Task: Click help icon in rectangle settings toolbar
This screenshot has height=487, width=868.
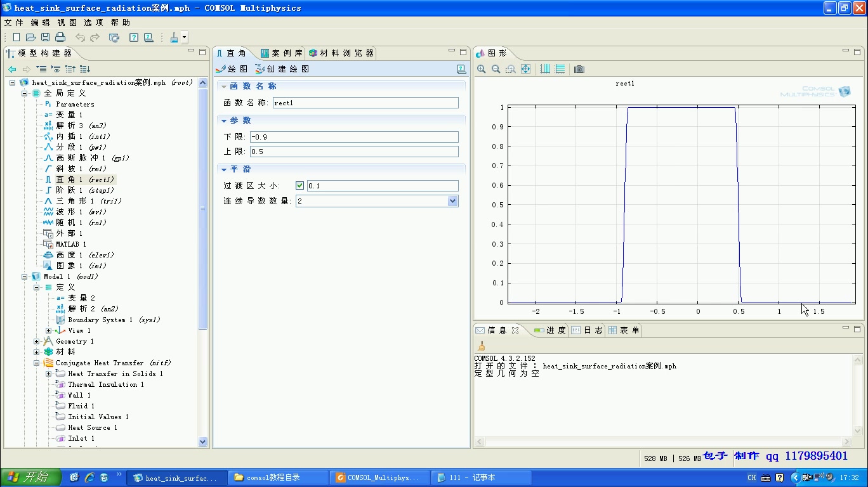Action: tap(461, 69)
